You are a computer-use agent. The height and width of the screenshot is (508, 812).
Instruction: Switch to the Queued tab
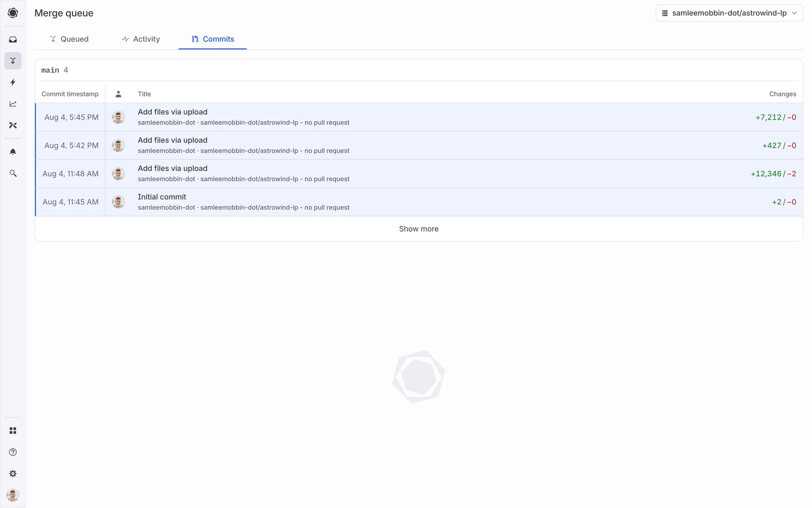pyautogui.click(x=69, y=39)
